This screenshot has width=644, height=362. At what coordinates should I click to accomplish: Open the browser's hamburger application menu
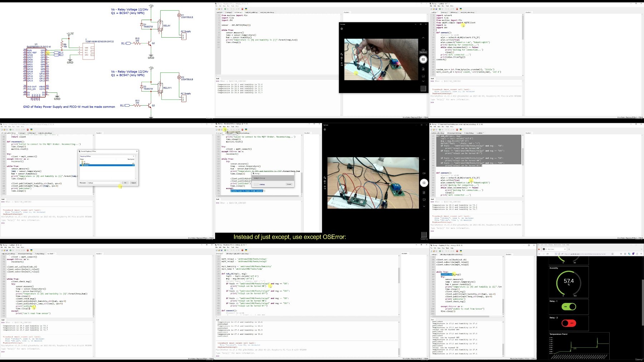[641, 254]
